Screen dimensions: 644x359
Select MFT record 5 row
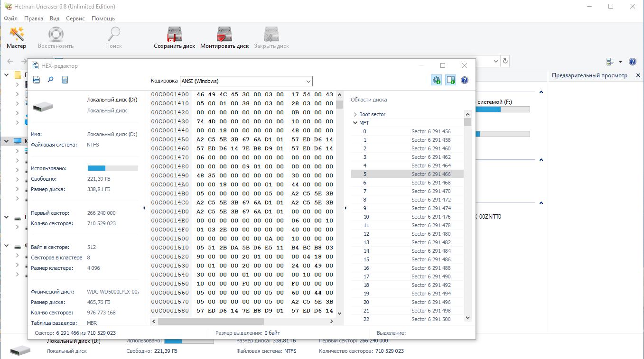[407, 174]
